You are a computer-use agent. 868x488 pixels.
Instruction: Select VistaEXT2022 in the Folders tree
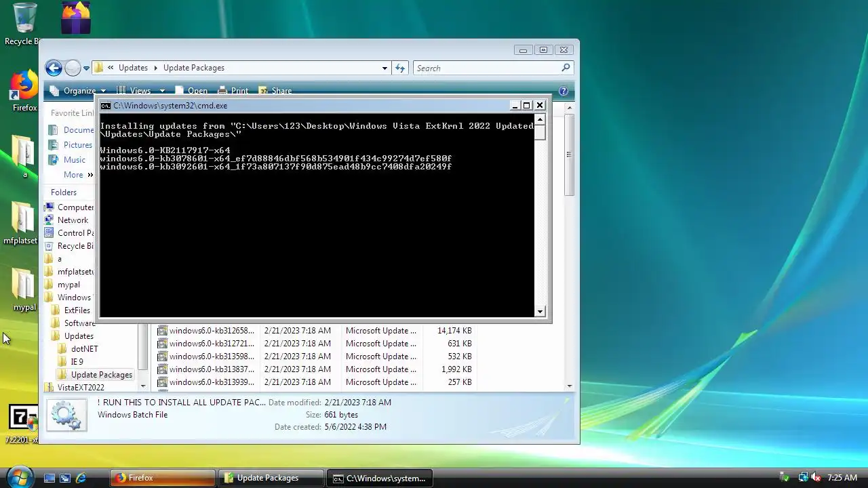tap(74, 388)
